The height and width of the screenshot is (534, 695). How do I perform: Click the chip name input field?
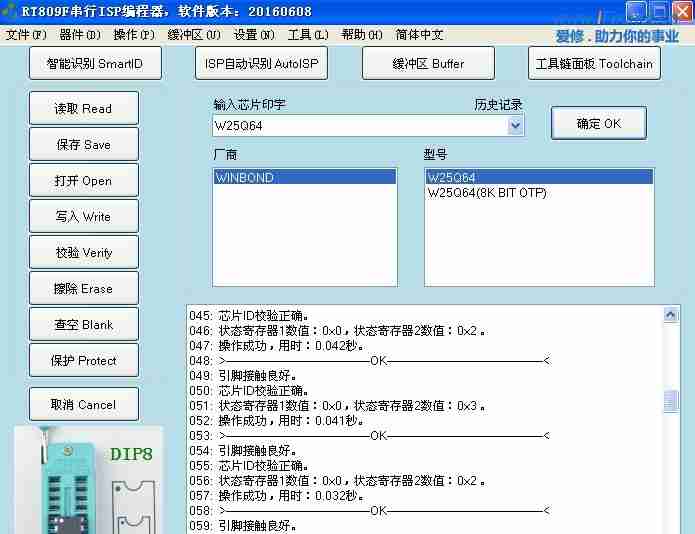coord(360,126)
